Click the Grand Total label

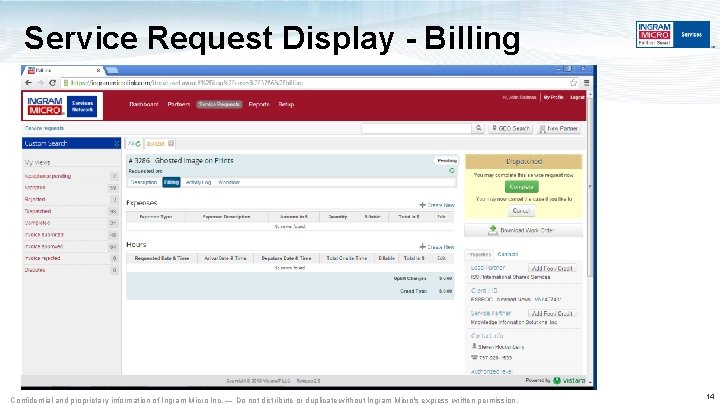tap(413, 291)
